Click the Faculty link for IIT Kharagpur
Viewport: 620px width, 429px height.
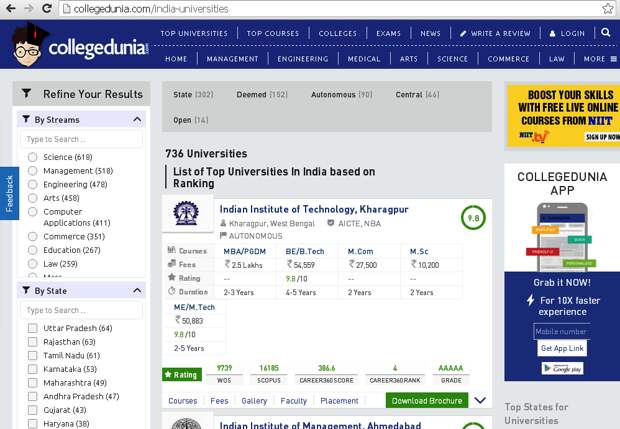[293, 401]
